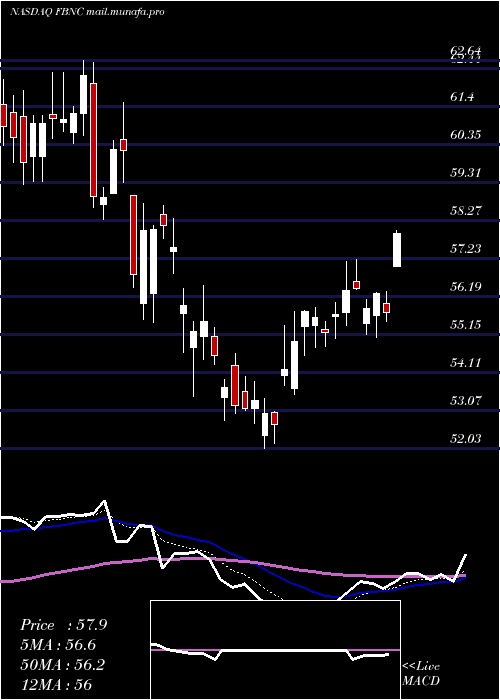This screenshot has height=700, width=500.
Task: Click the Price : 57.9 readout
Action: [63, 625]
